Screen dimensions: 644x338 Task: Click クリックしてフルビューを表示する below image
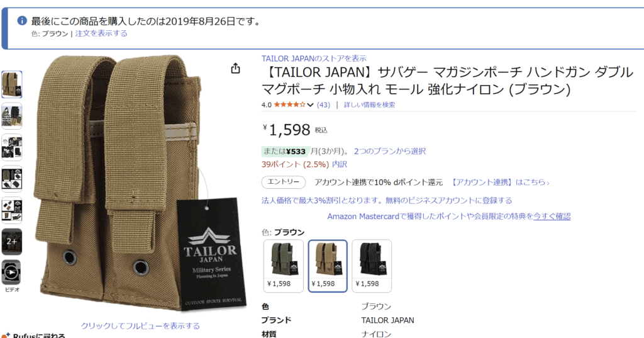[140, 325]
